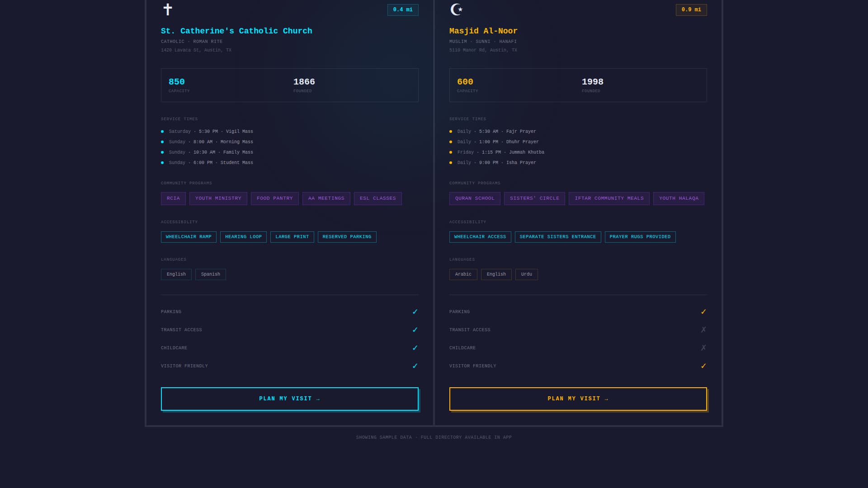868x488 pixels.
Task: Open the Masjid Al-Noor title
Action: [x=483, y=31]
